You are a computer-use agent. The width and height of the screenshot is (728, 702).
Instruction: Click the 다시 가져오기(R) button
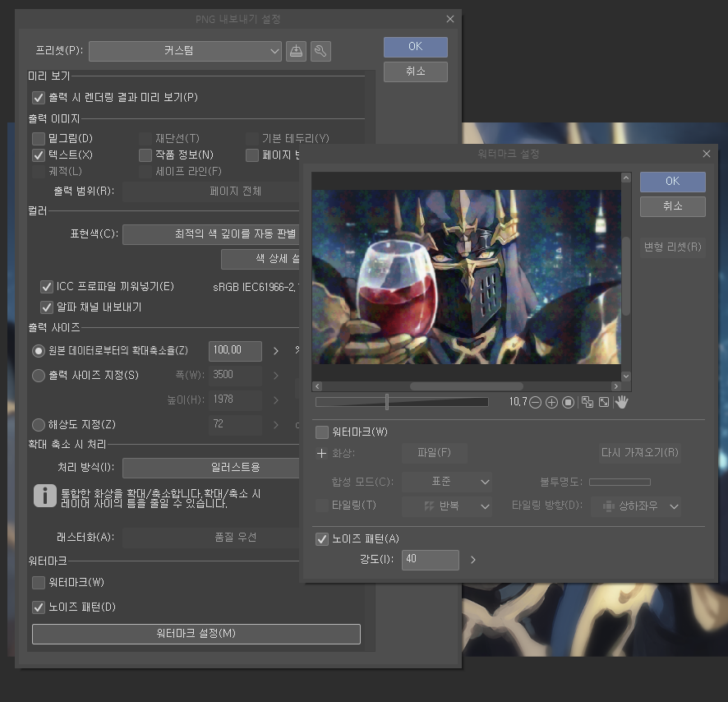[x=640, y=453]
